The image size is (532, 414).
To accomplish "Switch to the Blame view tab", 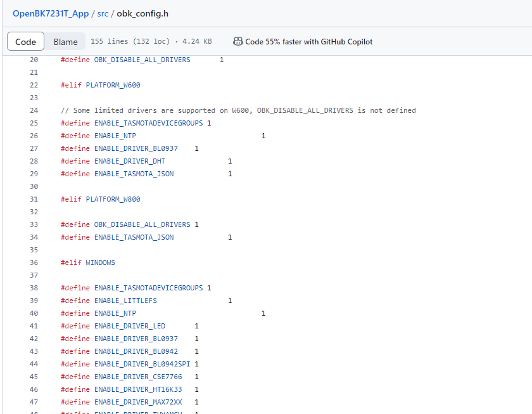I will 65,41.
